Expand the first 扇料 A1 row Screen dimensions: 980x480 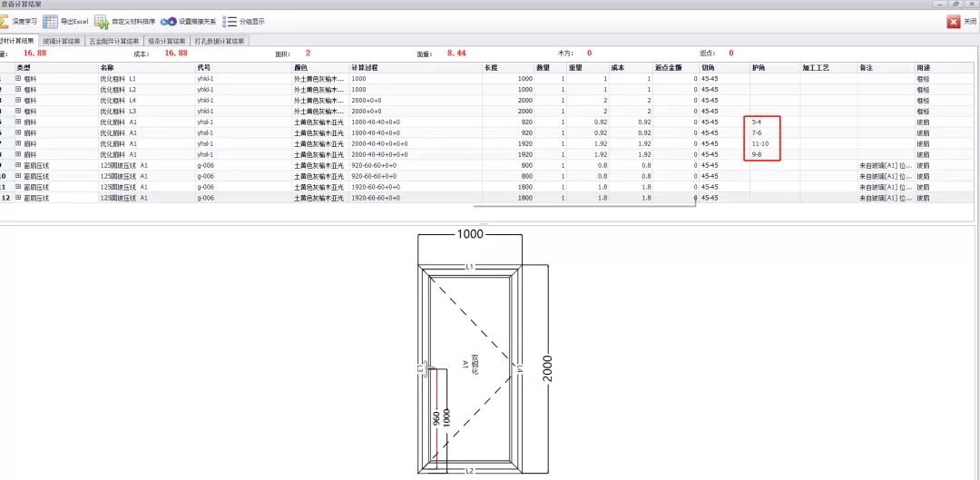pos(17,122)
